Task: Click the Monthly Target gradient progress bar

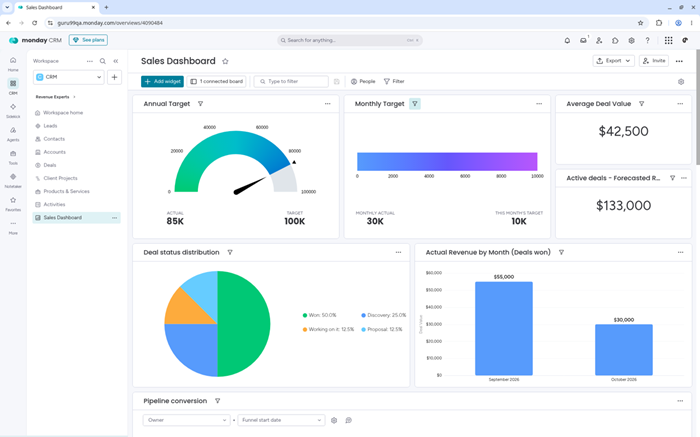Action: point(447,162)
